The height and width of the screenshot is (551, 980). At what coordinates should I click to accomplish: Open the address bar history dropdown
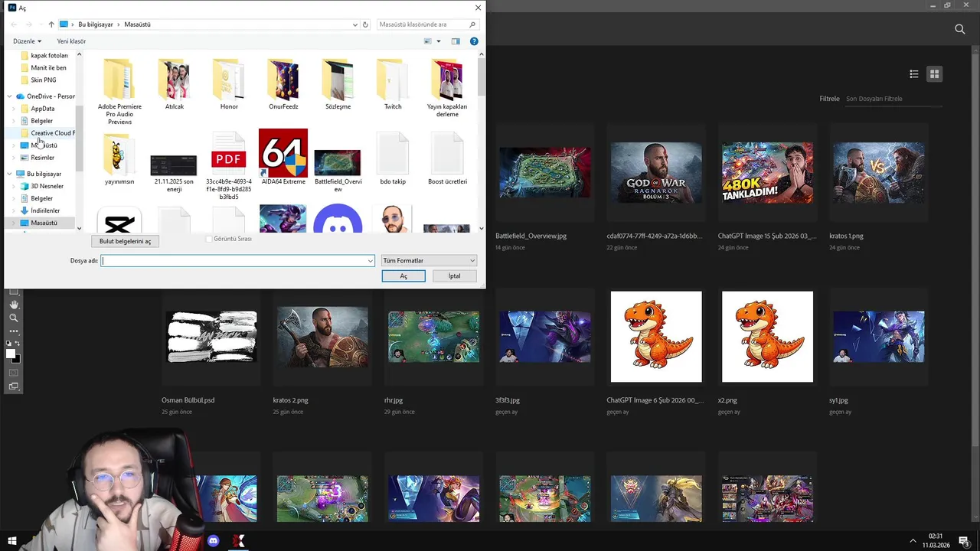(x=354, y=24)
